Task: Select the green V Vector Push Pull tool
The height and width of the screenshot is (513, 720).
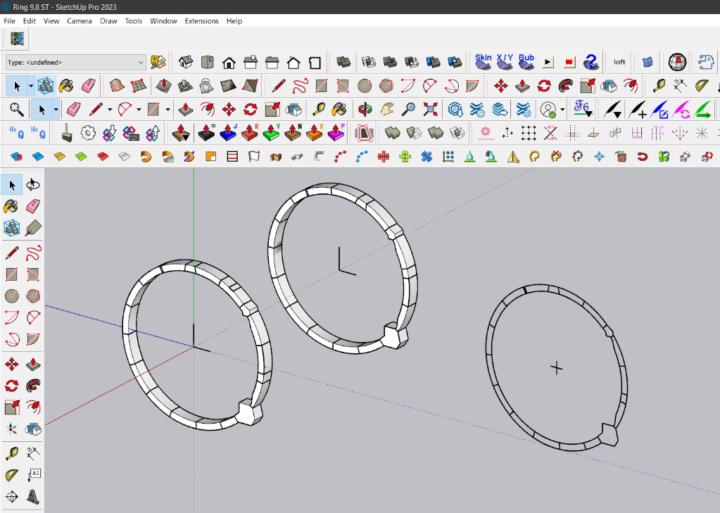Action: tap(271, 133)
